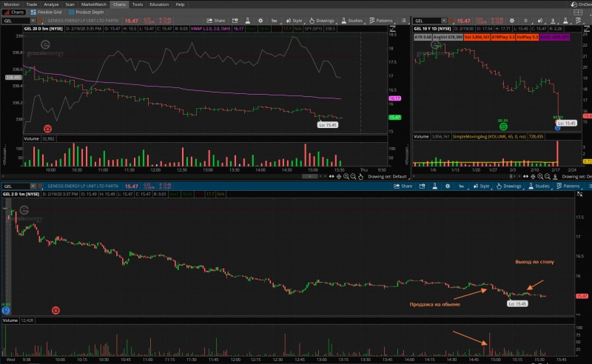Select the Flexible Grid sub-tab
Image resolution: width=592 pixels, height=364 pixels.
pyautogui.click(x=47, y=12)
